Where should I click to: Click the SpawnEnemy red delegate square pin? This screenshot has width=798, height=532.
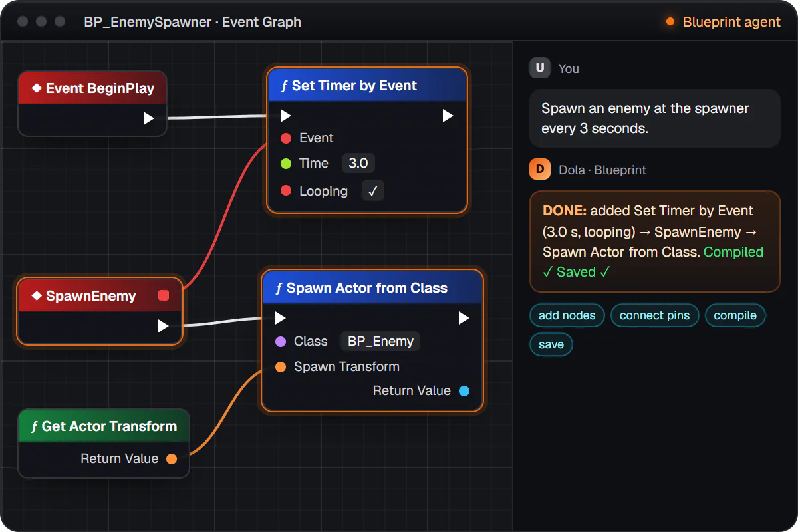coord(164,296)
